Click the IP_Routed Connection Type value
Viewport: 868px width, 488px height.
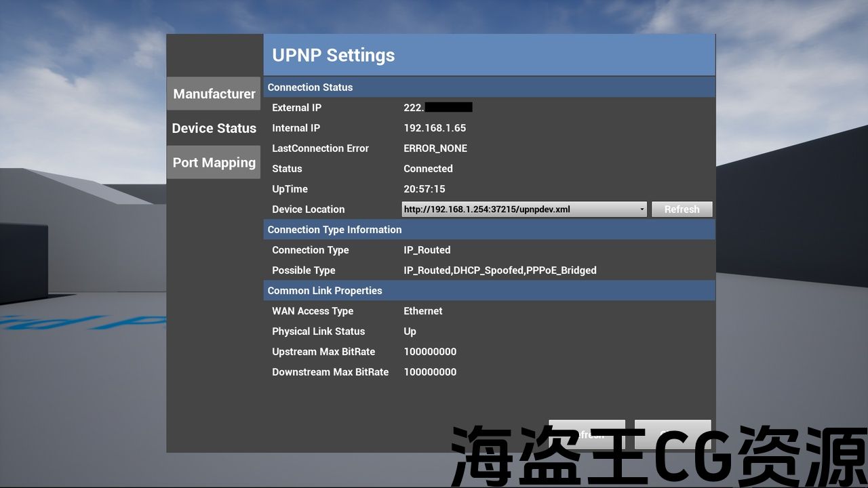pos(427,250)
